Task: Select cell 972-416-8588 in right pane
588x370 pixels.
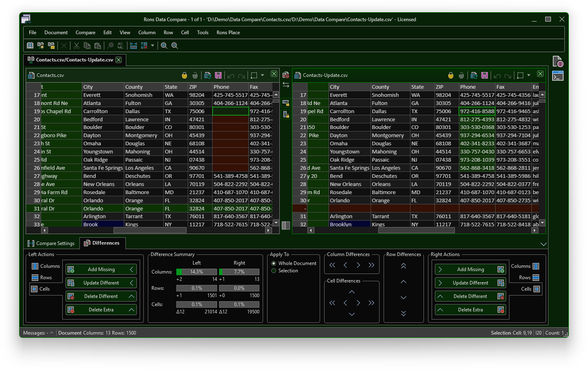Action: [x=477, y=111]
